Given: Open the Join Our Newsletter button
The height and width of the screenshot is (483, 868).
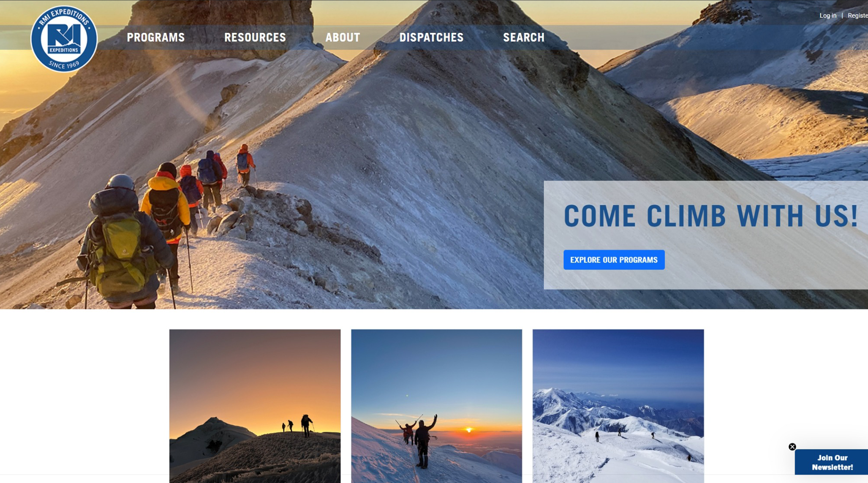Looking at the screenshot, I should 831,462.
